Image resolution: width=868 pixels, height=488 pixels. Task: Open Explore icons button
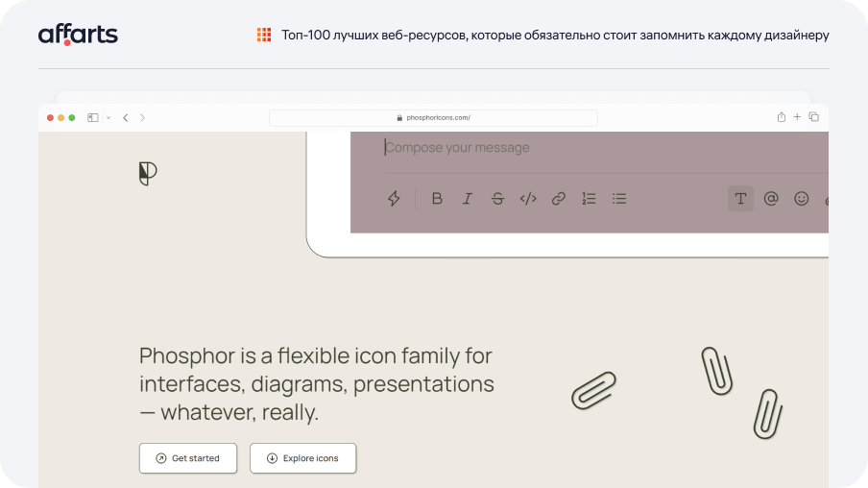point(302,458)
